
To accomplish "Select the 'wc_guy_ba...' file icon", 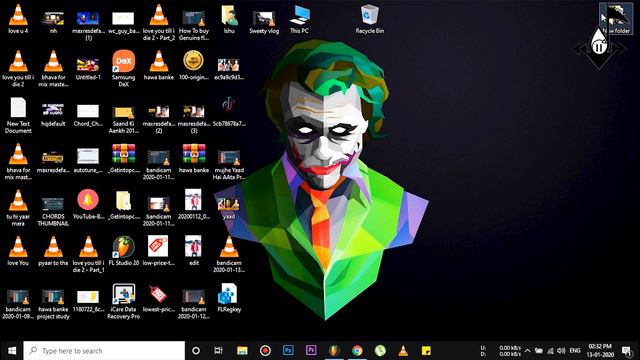I will [x=123, y=18].
